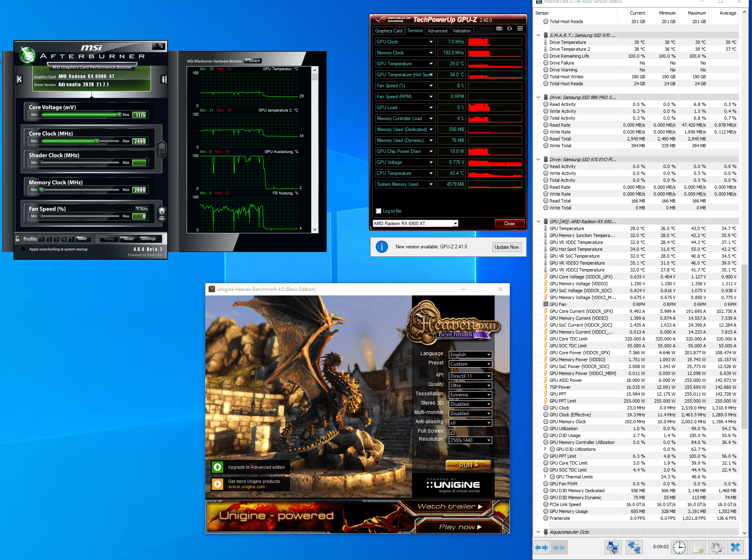Collapse the Aquacomputer Octo group
Image resolution: width=752 pixels, height=560 pixels.
[x=538, y=532]
